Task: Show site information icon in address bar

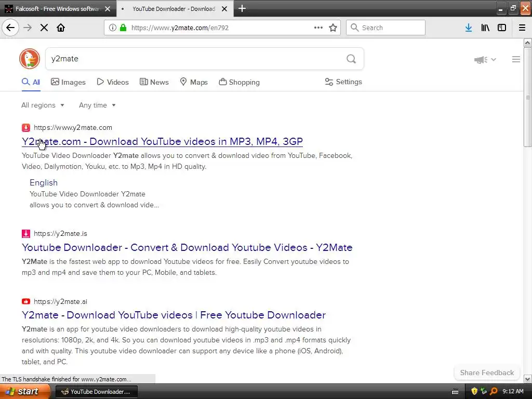Action: [x=113, y=28]
